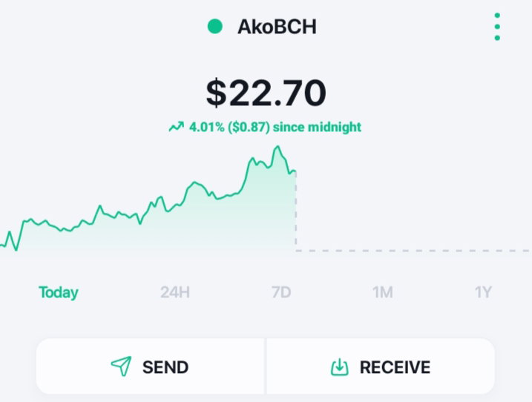Click the highest peak of the chart

(278, 148)
